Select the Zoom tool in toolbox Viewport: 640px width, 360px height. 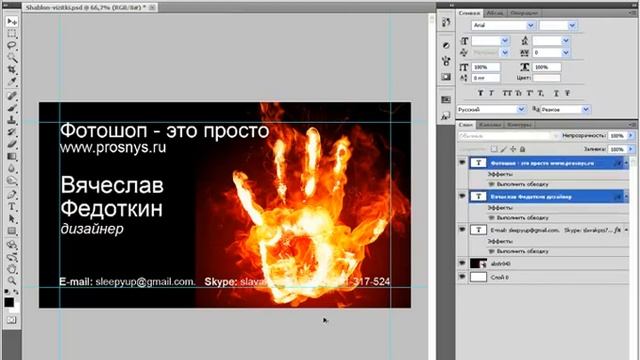click(x=12, y=281)
